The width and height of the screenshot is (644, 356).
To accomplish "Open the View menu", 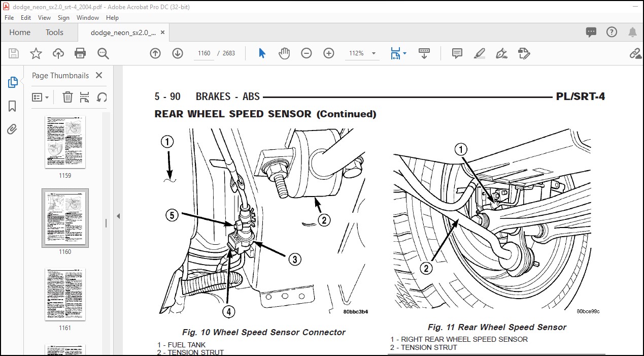I will 44,17.
